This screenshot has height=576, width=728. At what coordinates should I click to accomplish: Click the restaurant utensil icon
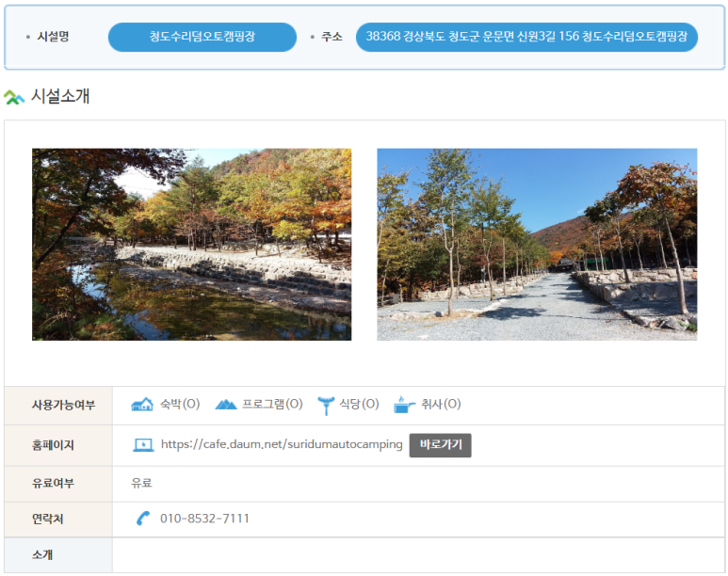click(326, 406)
